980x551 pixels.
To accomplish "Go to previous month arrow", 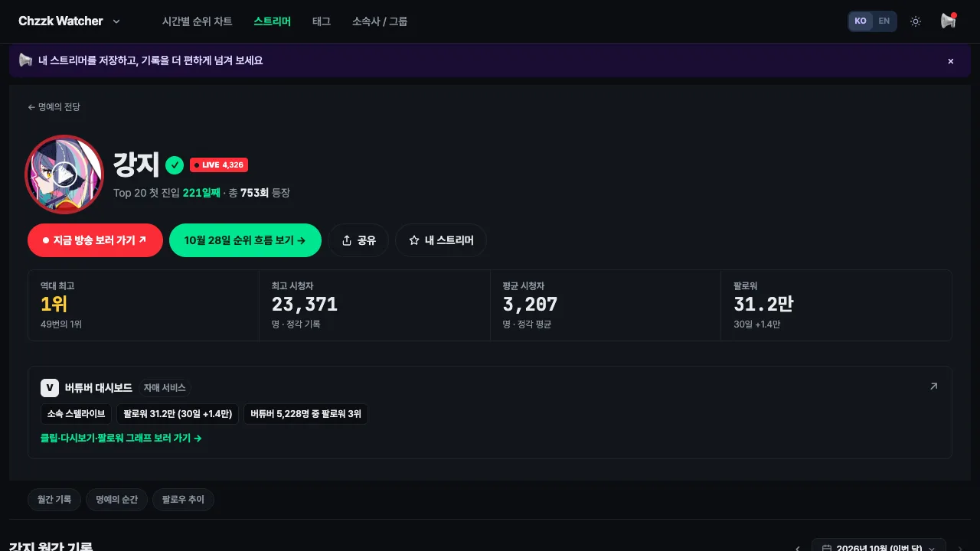I will (798, 548).
